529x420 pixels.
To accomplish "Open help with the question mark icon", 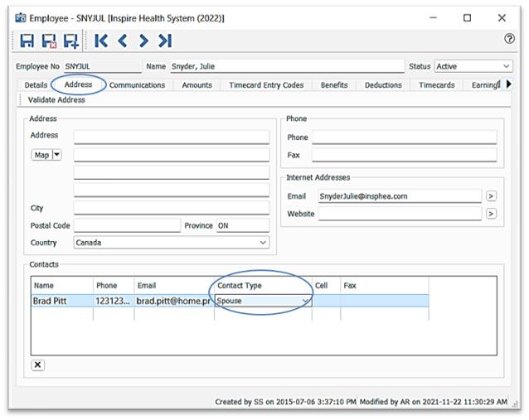I will pyautogui.click(x=509, y=39).
